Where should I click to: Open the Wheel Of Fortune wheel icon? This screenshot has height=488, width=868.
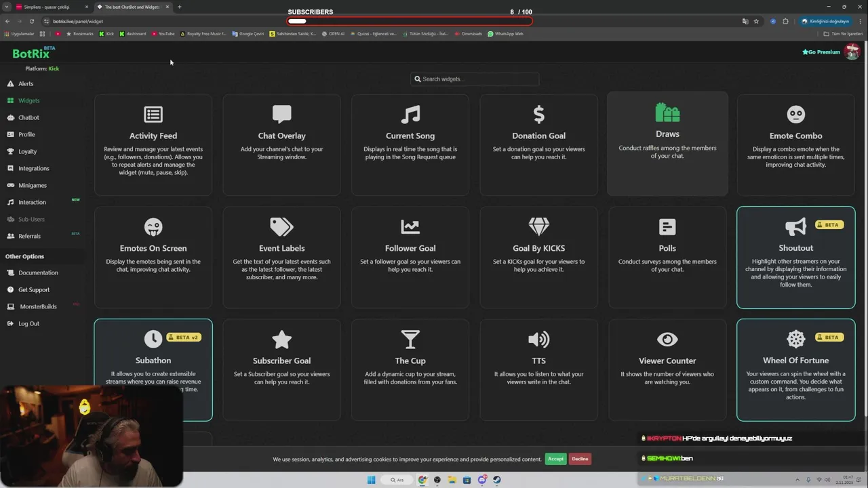(795, 339)
